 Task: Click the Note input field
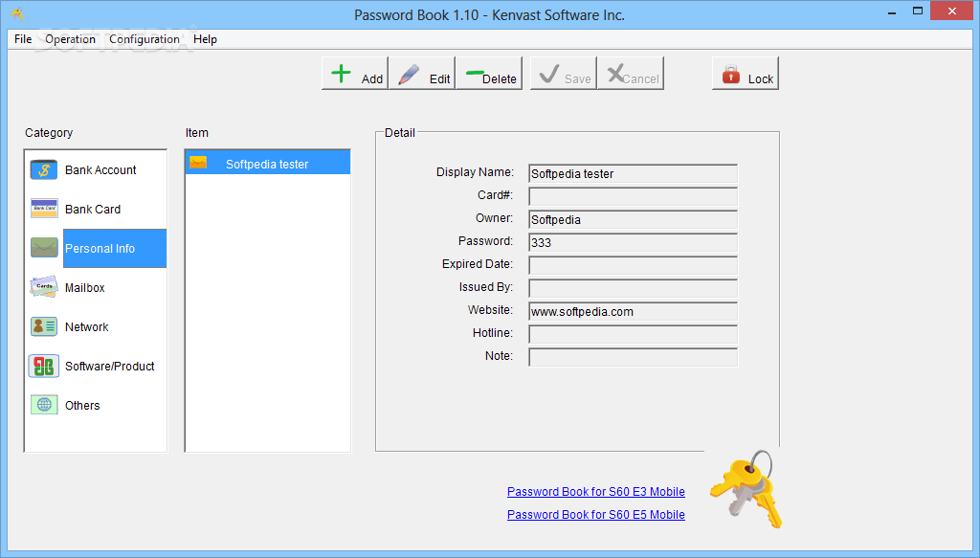point(634,357)
